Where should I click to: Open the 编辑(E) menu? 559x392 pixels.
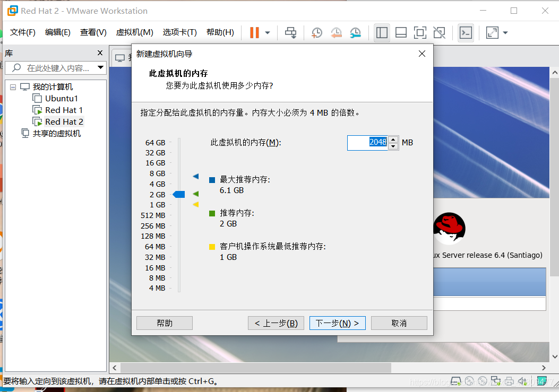pos(58,32)
